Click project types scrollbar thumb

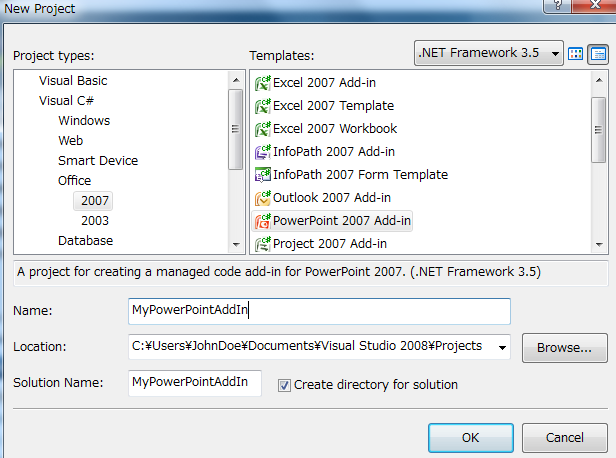click(236, 129)
